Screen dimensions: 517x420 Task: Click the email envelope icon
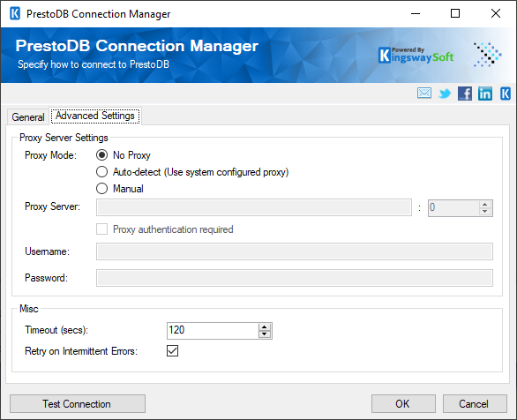(x=424, y=94)
